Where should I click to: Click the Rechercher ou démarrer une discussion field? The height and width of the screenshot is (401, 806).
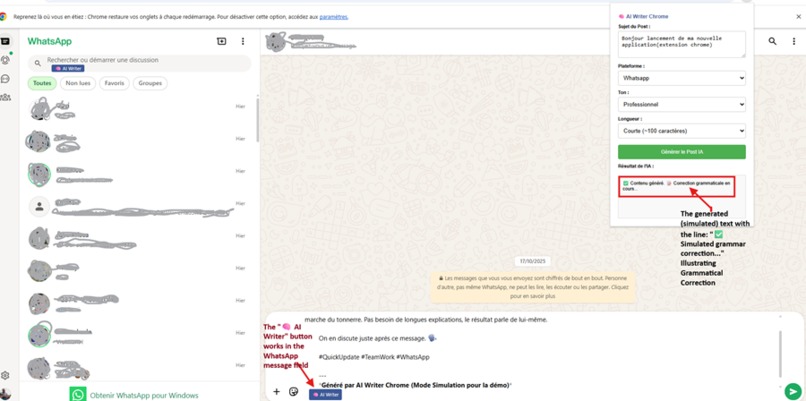[139, 63]
